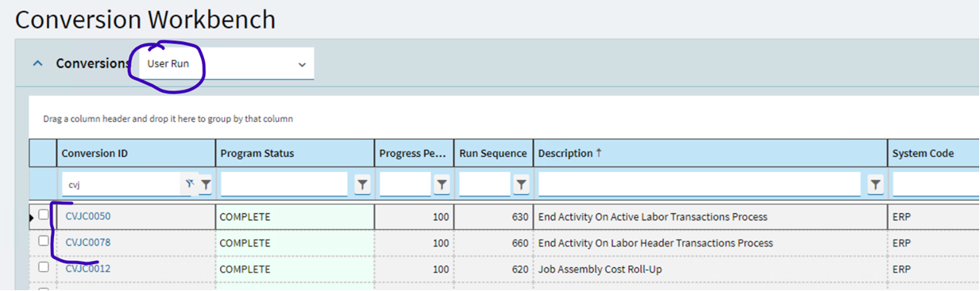The image size is (980, 291).
Task: Open the CVJC0078 conversion link
Action: click(88, 243)
